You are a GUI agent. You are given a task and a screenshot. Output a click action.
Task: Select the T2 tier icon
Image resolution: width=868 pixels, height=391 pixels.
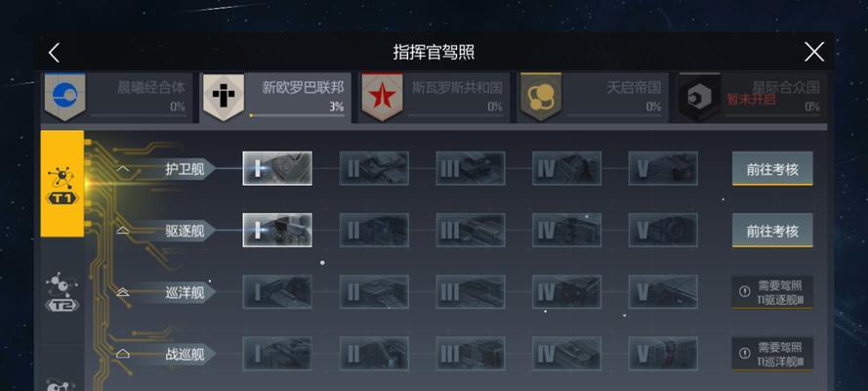click(x=62, y=292)
